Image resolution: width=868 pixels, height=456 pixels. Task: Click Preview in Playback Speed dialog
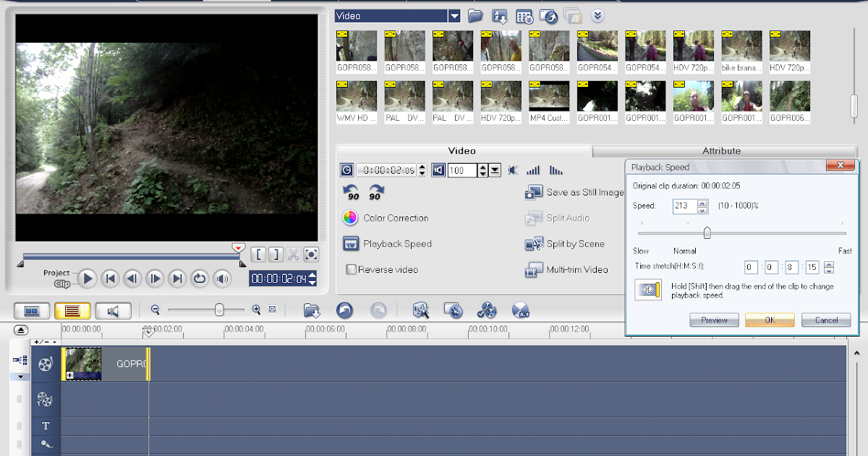(714, 320)
